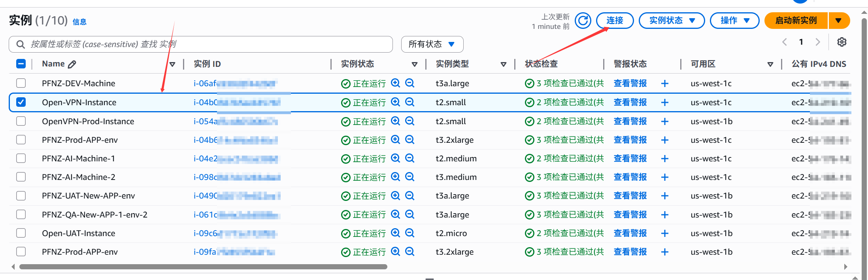Zoom in icon for OpenVPN-Prod-Instance row
Image resolution: width=868 pixels, height=280 pixels.
pyautogui.click(x=395, y=121)
